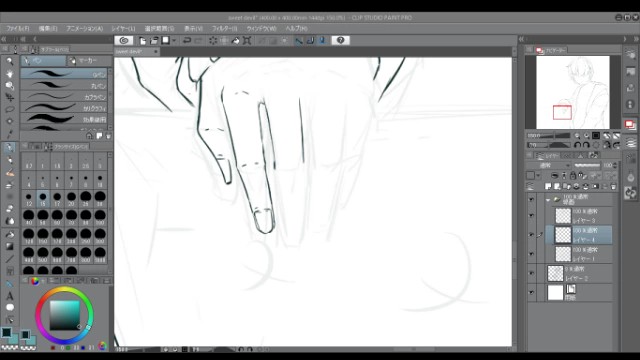This screenshot has height=360, width=640.
Task: Select the 丸ペン brush
Action: pyautogui.click(x=64, y=85)
